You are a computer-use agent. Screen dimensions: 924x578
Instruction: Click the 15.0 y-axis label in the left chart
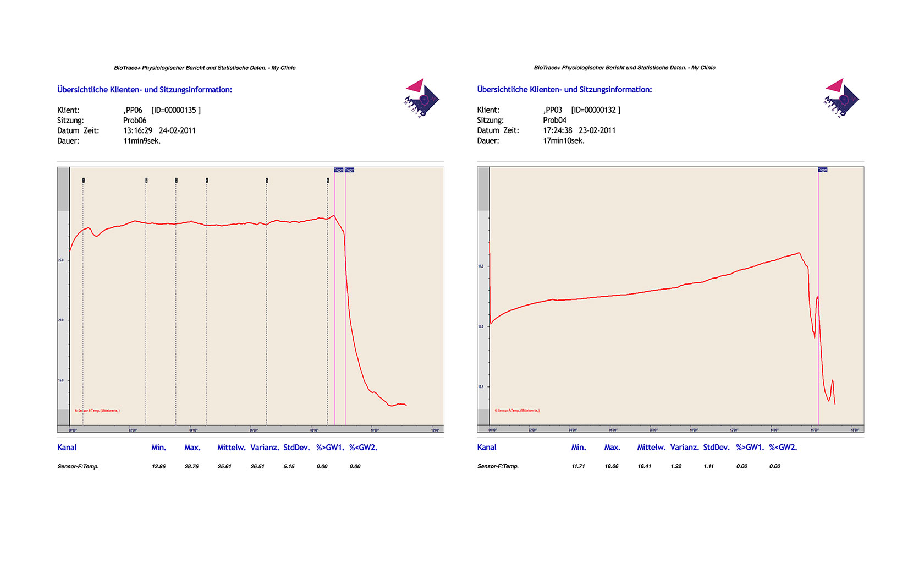61,380
